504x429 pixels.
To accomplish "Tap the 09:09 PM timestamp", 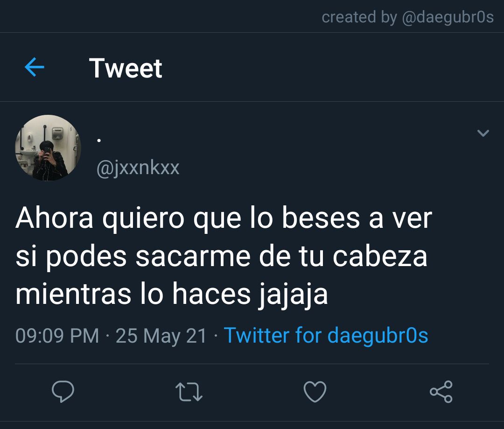I will coord(57,336).
